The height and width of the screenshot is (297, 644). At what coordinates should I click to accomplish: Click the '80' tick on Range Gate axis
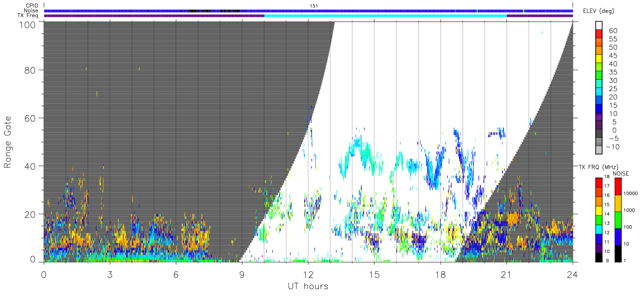tap(30, 70)
